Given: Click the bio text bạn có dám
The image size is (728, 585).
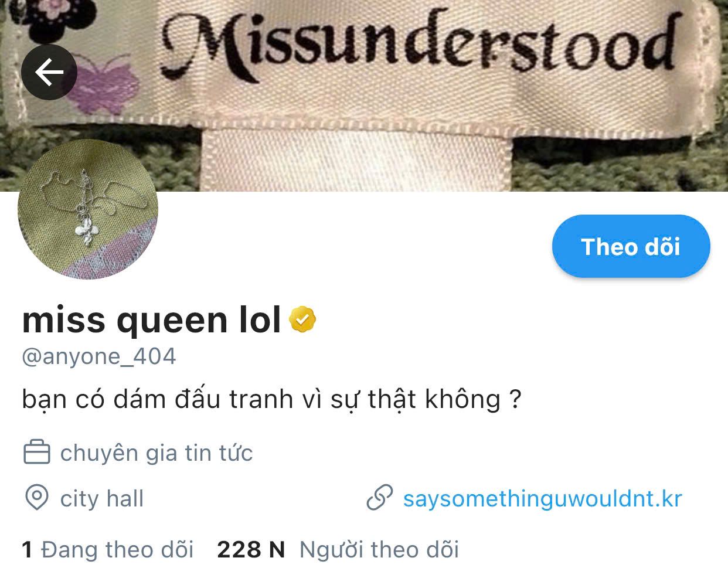Looking at the screenshot, I should point(271,400).
